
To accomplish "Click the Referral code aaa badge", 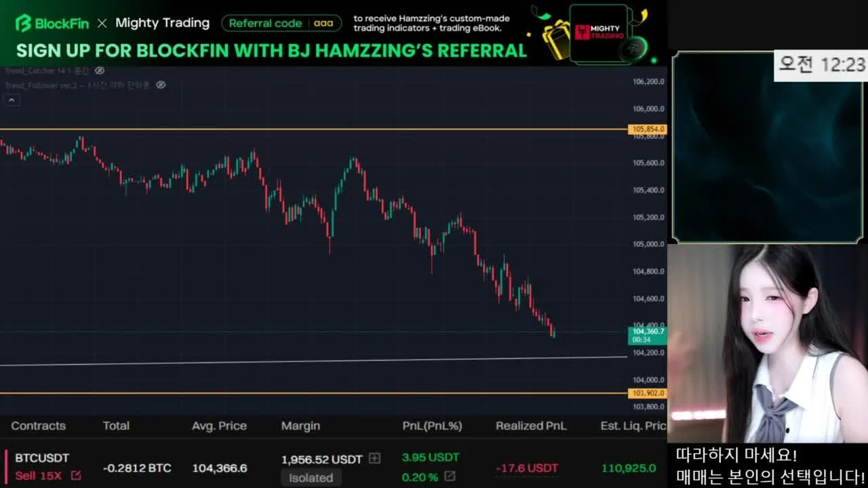I will [x=281, y=23].
